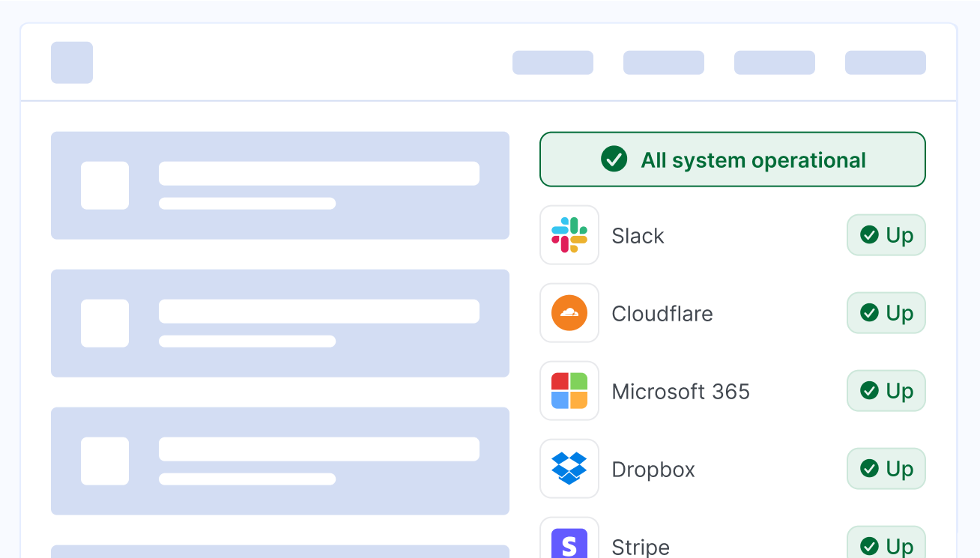
Task: Select Microsoft 365's Up status badge
Action: coord(886,391)
